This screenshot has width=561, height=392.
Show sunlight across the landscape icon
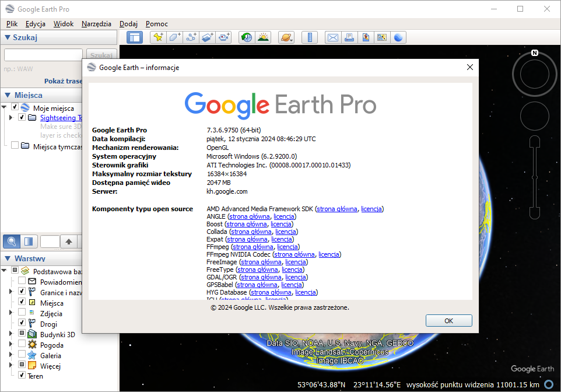tap(264, 37)
